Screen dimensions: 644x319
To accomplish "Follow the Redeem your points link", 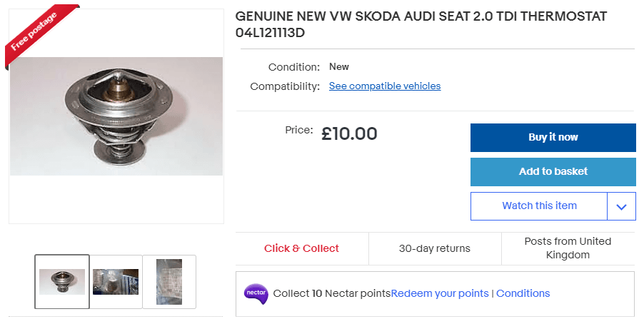I will [x=440, y=293].
